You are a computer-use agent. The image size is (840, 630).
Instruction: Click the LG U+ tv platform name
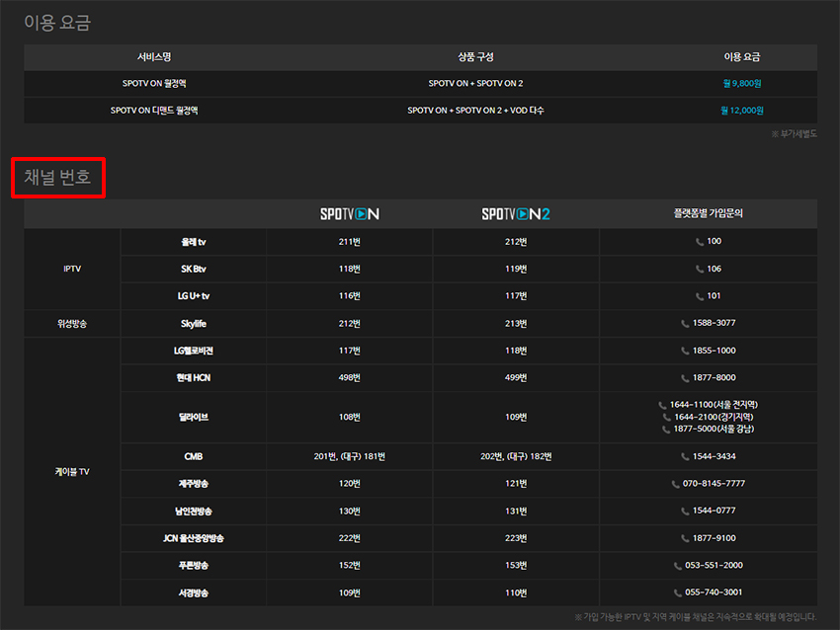point(194,296)
